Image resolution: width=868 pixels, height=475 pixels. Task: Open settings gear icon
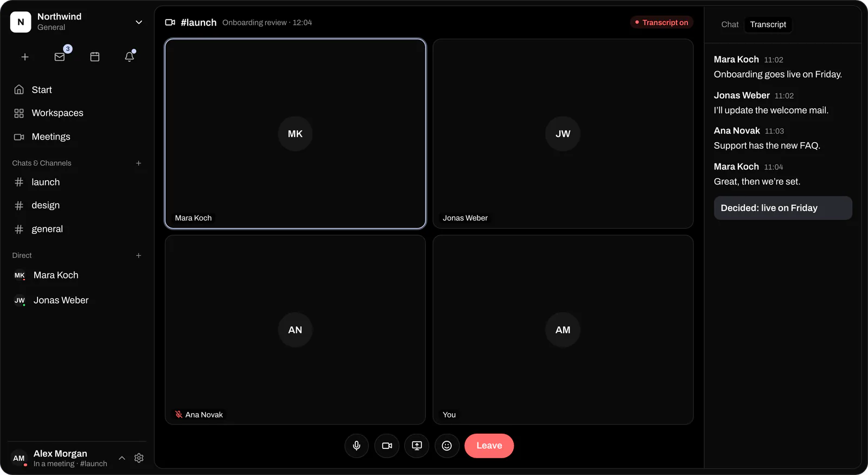click(139, 458)
